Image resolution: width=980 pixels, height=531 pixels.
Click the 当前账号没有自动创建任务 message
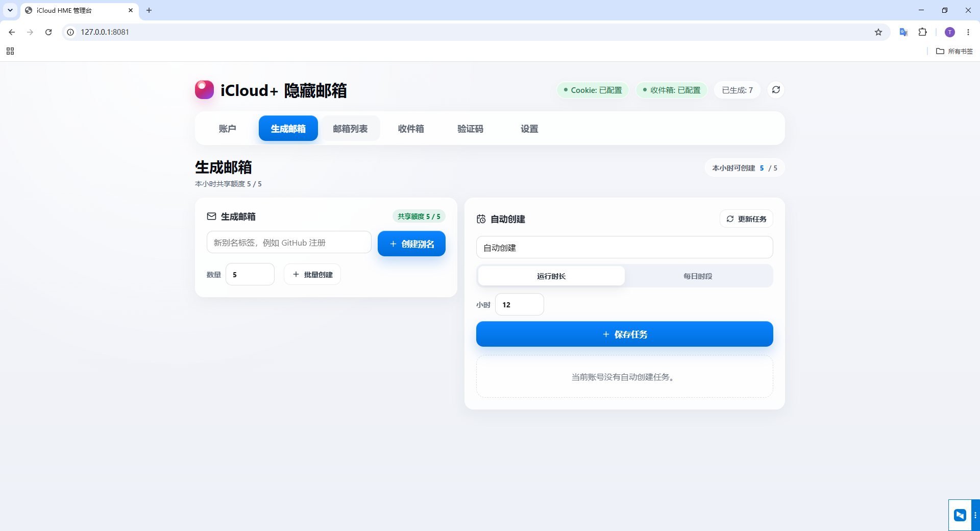point(625,377)
